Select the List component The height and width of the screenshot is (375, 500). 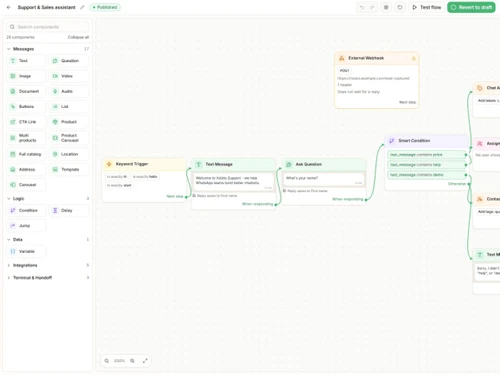[69, 107]
